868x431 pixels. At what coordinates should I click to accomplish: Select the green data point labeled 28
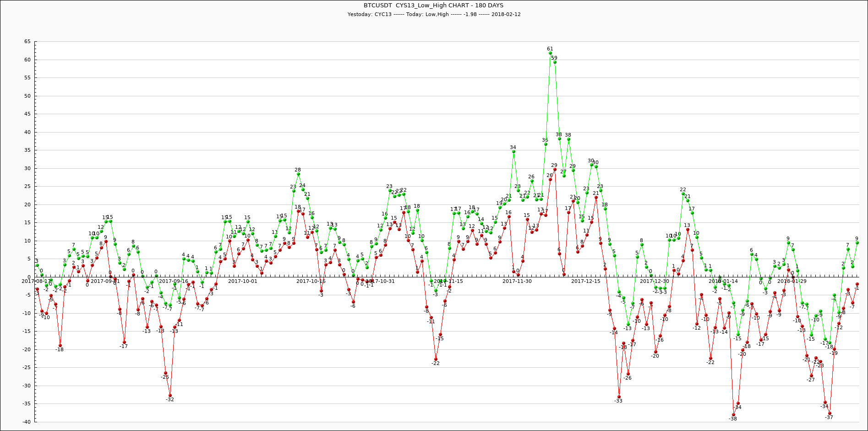click(x=298, y=174)
